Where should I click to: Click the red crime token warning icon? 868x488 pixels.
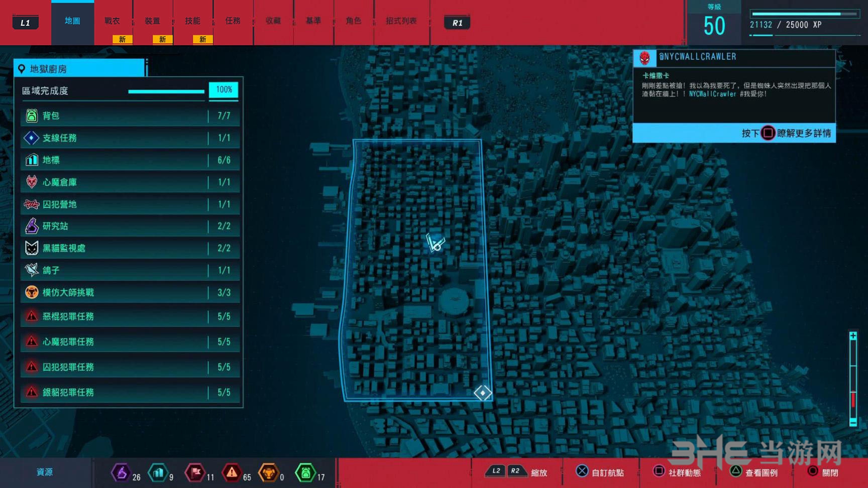coord(232,472)
